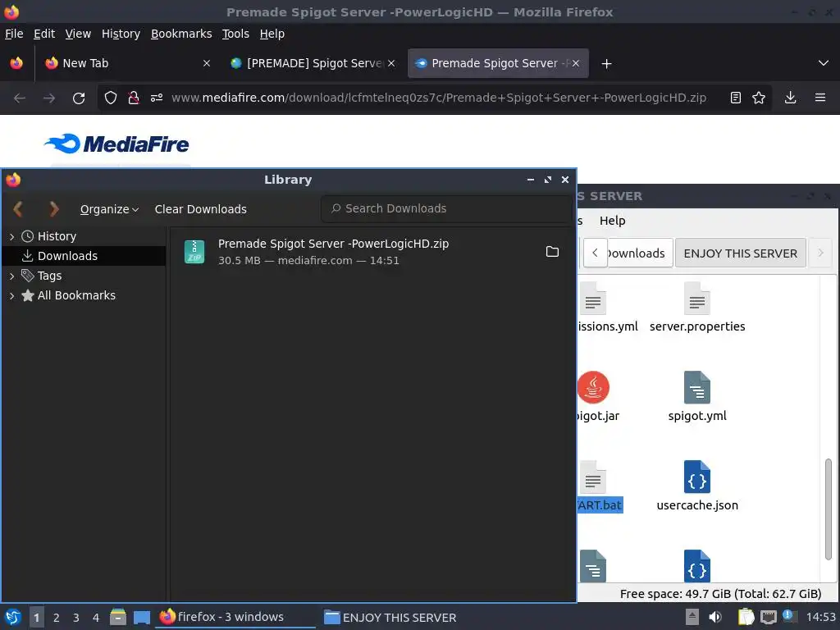
Task: Click show desktop icon on taskbar
Action: coord(141,617)
